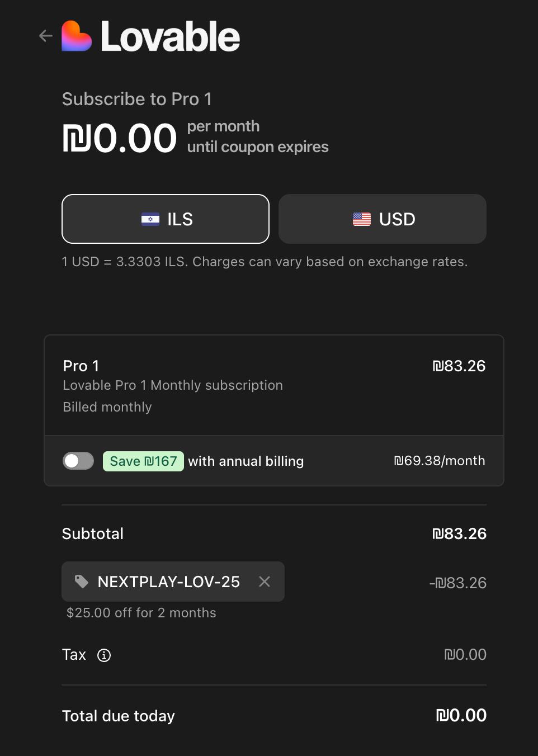Click the Pro 1 line item title

[x=81, y=366]
